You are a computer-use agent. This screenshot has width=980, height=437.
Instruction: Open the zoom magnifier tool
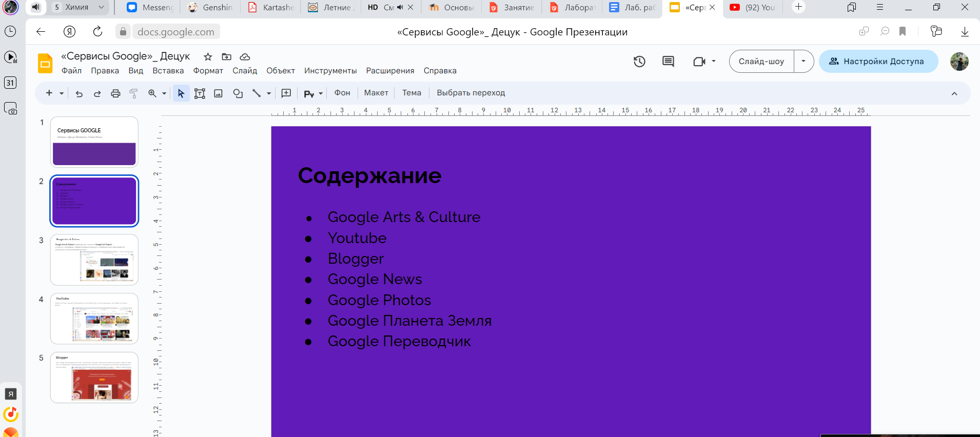click(152, 93)
